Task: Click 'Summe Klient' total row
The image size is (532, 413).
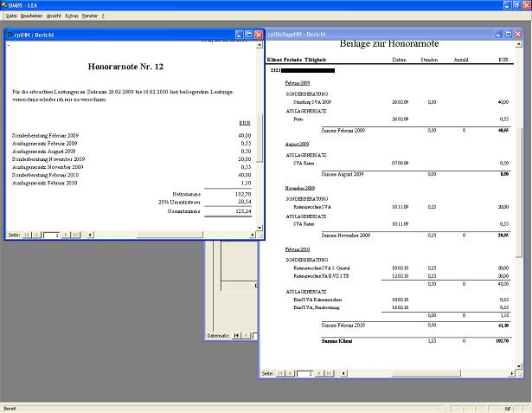Action: (415, 341)
